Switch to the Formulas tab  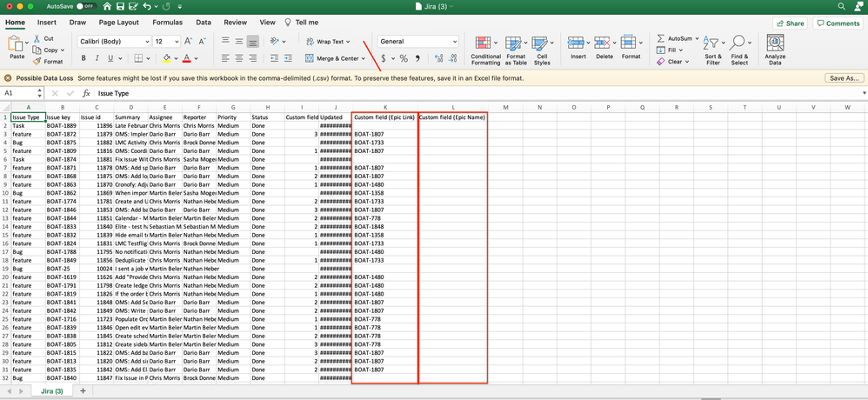click(x=167, y=23)
